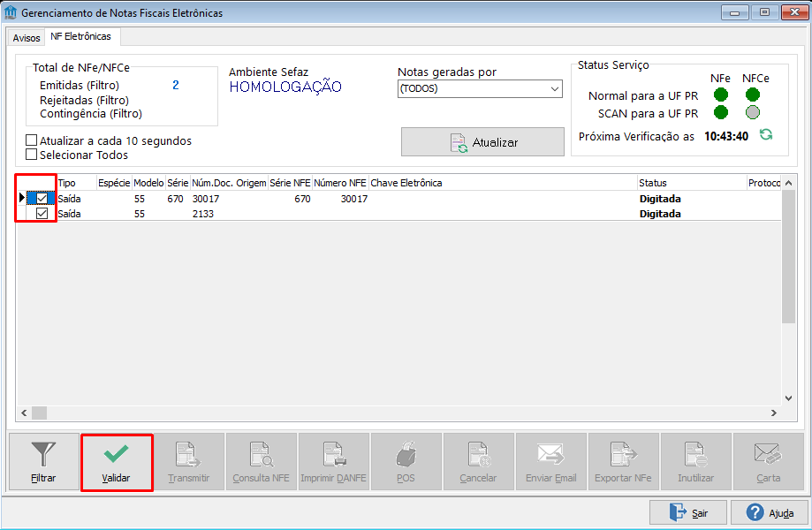
Task: Click the Emitidas count value 2
Action: (176, 85)
